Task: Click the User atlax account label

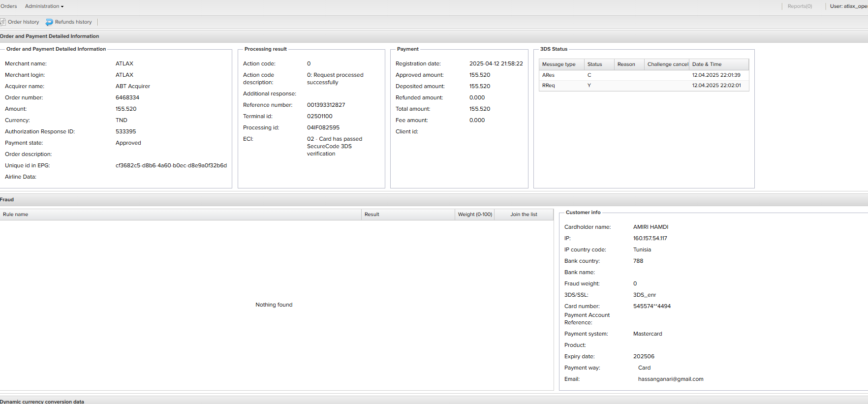Action: pyautogui.click(x=848, y=6)
